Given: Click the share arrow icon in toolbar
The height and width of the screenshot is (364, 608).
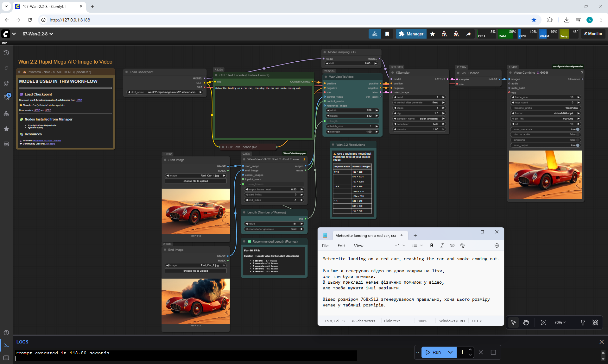Looking at the screenshot, I should tap(468, 34).
